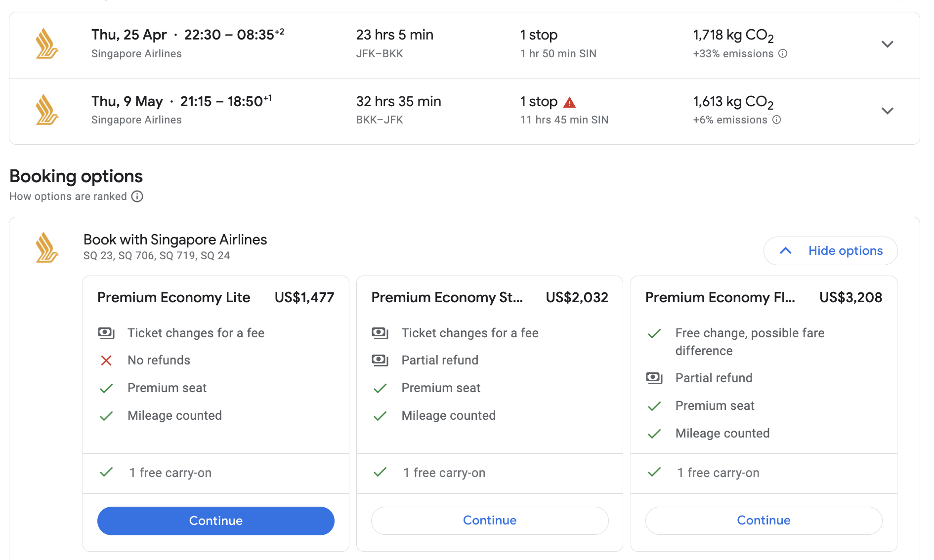
Task: Open the How options are ranked info icon
Action: (137, 197)
